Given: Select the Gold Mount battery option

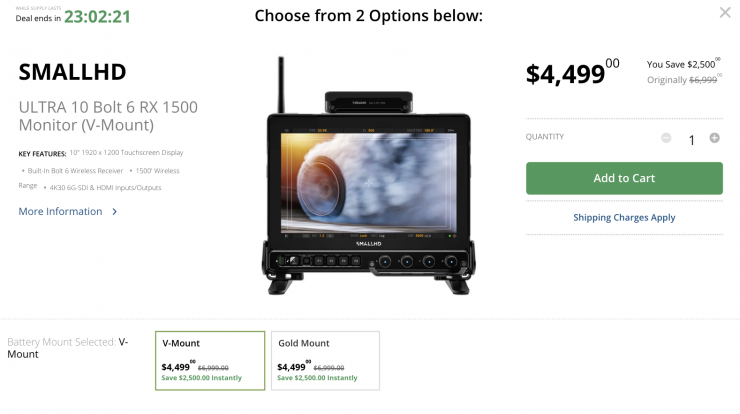Looking at the screenshot, I should [x=325, y=361].
